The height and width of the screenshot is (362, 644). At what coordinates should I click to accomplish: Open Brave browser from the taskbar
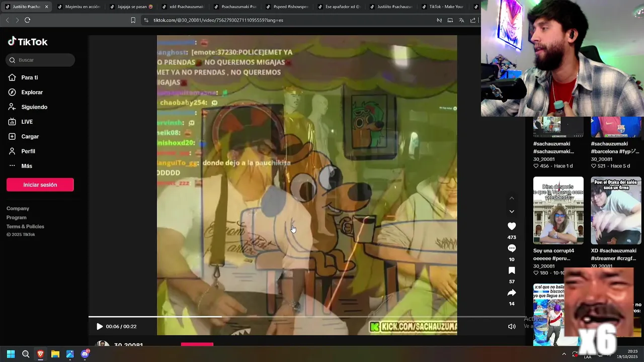point(40,354)
